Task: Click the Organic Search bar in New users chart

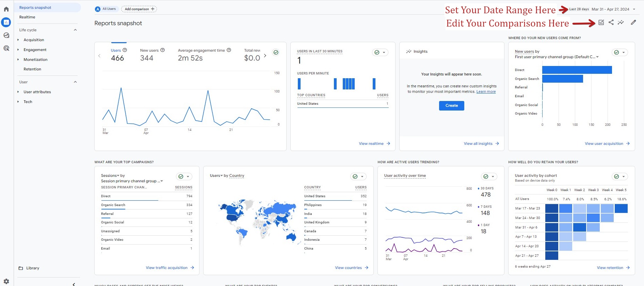Action: (x=563, y=79)
